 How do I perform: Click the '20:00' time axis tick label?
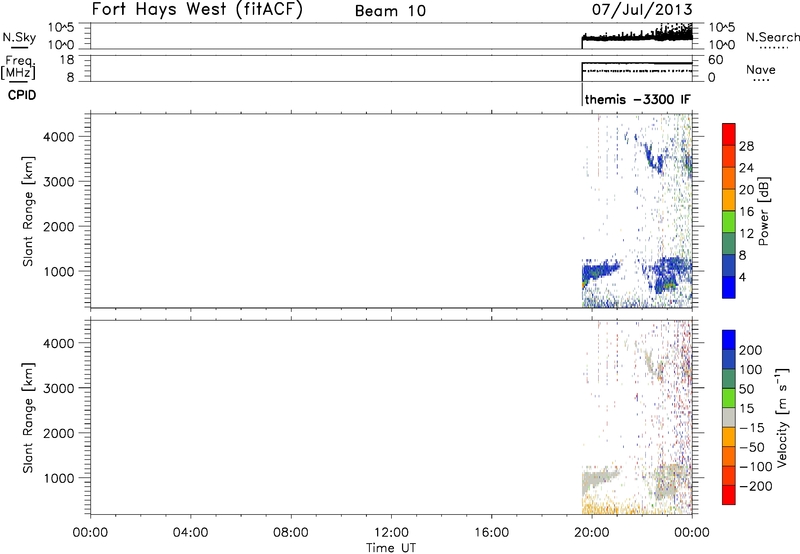point(592,533)
